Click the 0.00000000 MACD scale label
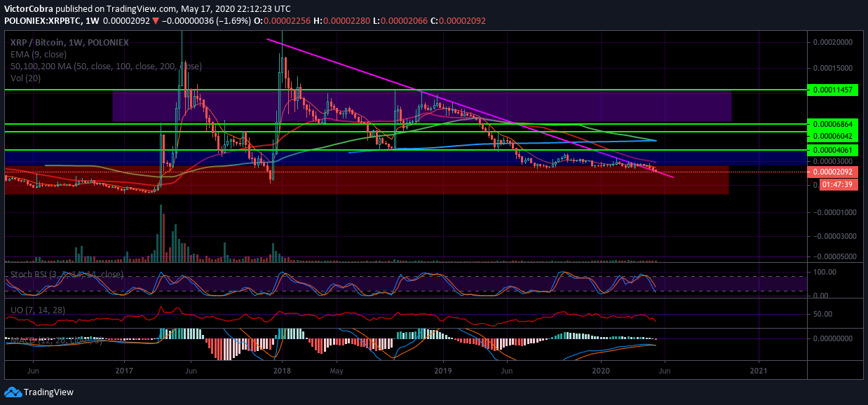Screen dimensions: 868x405 834,338
